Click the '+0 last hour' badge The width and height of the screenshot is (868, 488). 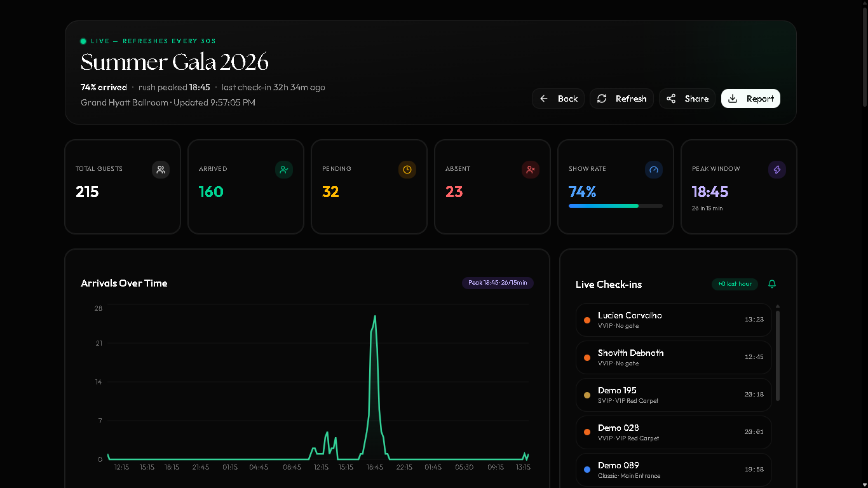[735, 284]
